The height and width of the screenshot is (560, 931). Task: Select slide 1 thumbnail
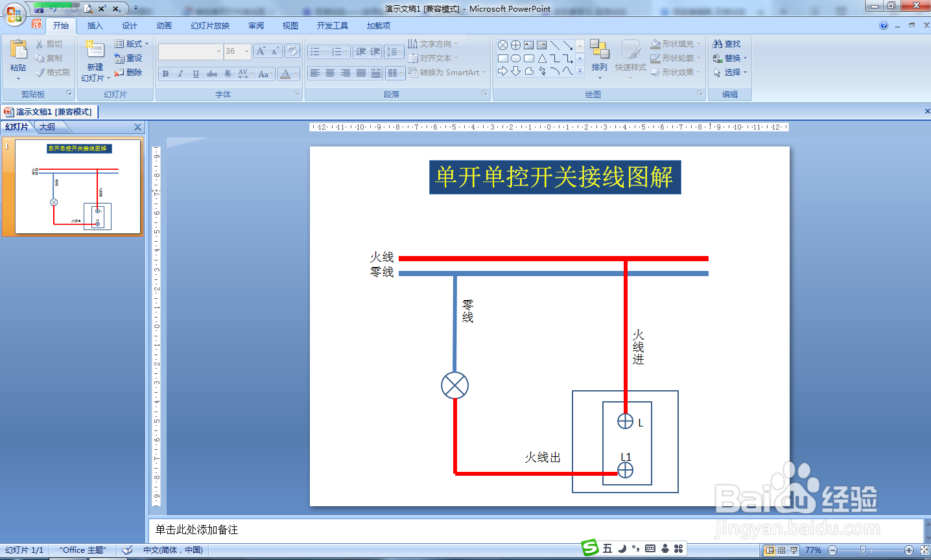(78, 187)
